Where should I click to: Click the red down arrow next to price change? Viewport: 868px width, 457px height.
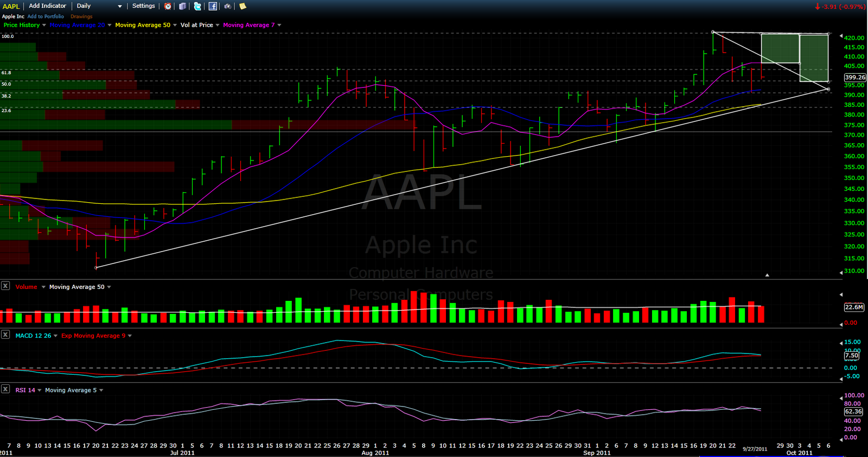(818, 7)
